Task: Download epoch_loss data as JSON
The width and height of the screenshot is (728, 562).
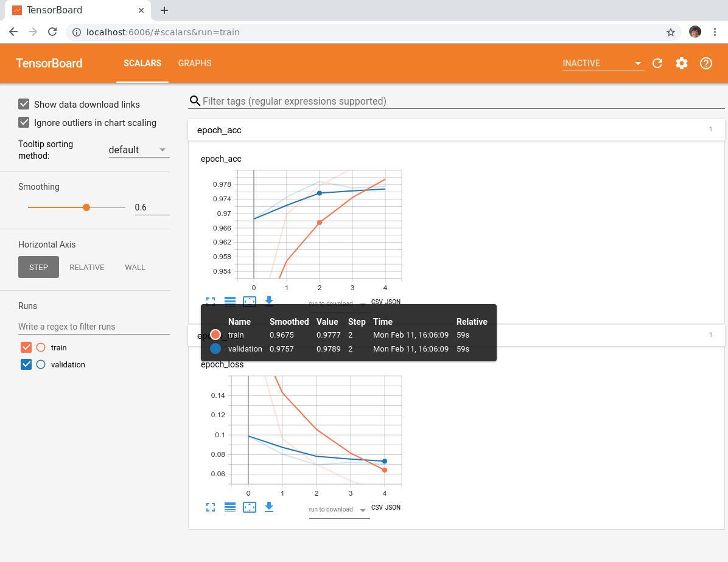Action: pos(393,507)
